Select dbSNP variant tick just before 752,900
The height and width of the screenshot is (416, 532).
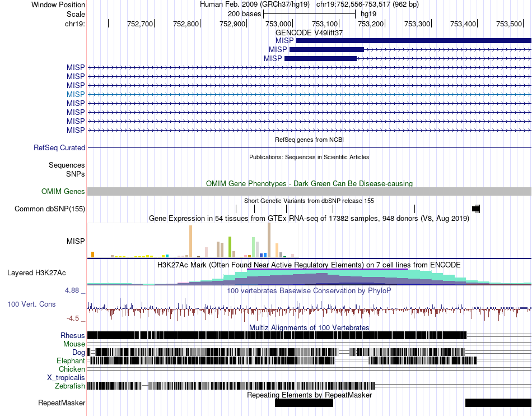click(x=236, y=209)
